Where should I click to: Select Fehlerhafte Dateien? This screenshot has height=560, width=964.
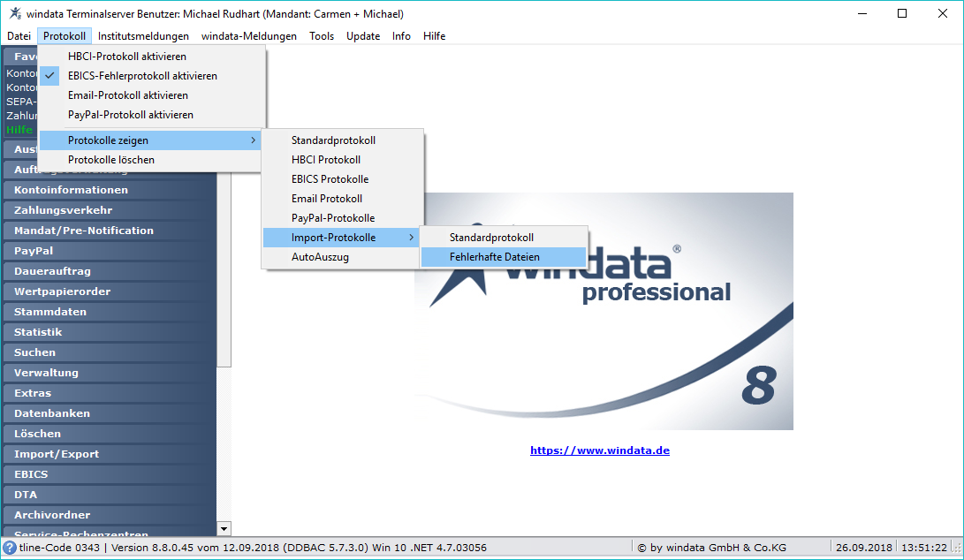504,257
